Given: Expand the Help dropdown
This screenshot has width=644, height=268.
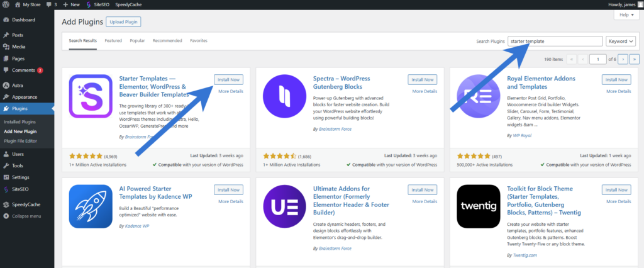Looking at the screenshot, I should point(626,15).
